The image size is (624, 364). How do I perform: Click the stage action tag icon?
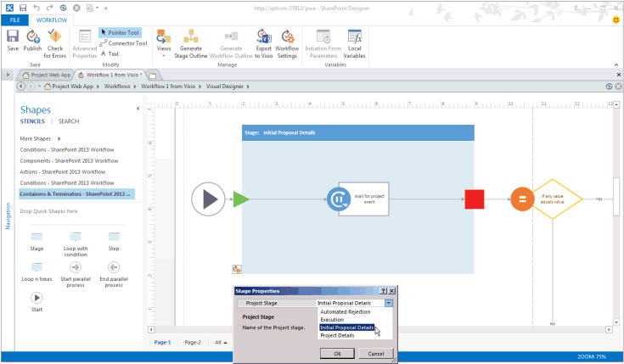tap(237, 269)
